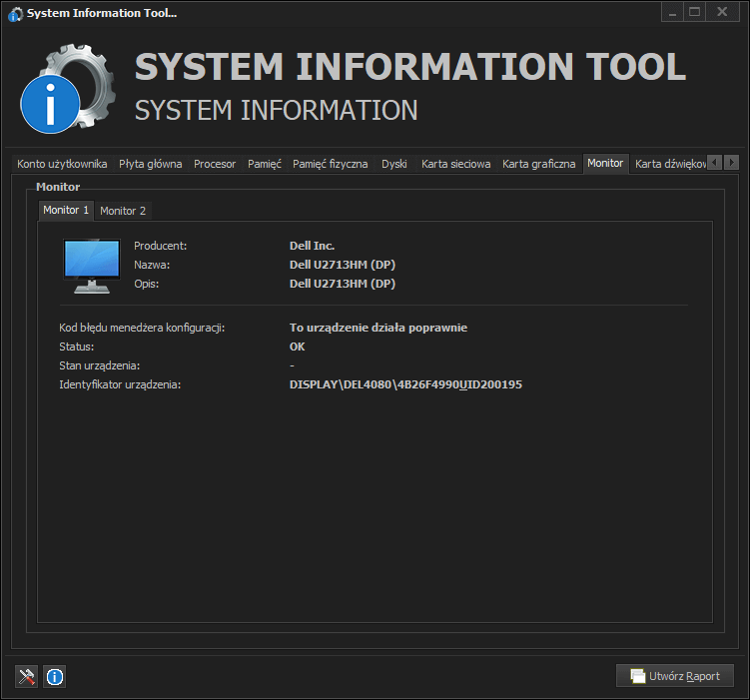Click the 'Opis:' label

tap(147, 284)
